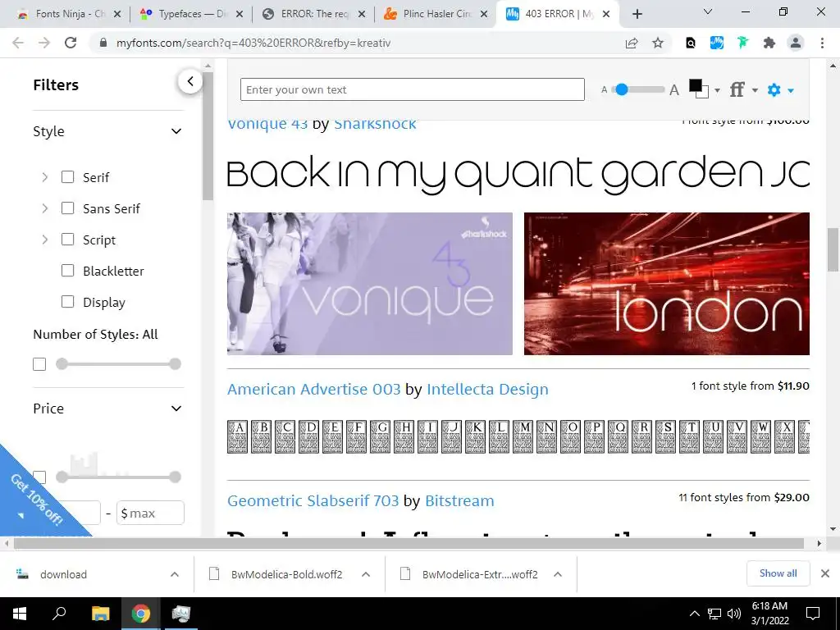Open the Chrome profile avatar

pyautogui.click(x=796, y=43)
